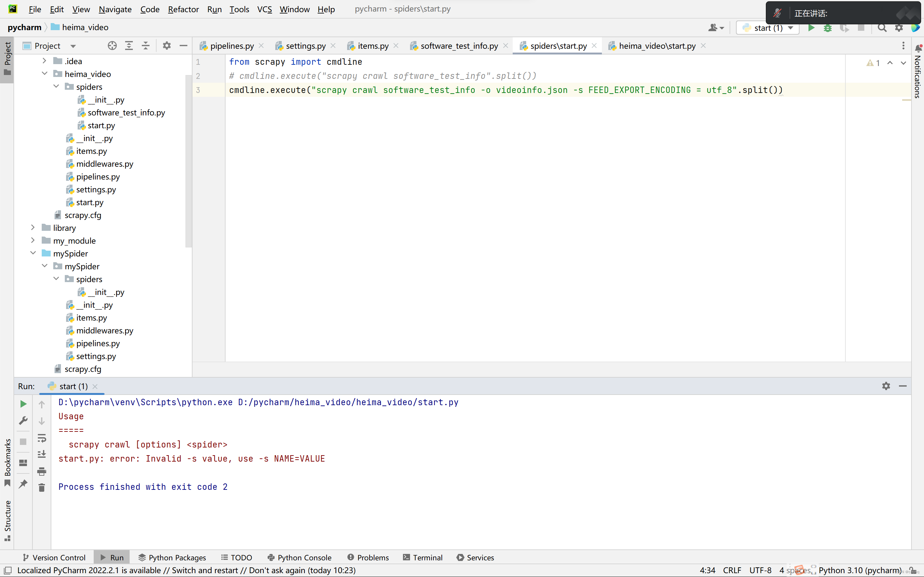Open Search Everywhere with the magnifier icon
Screen dimensions: 924x577
[882, 28]
